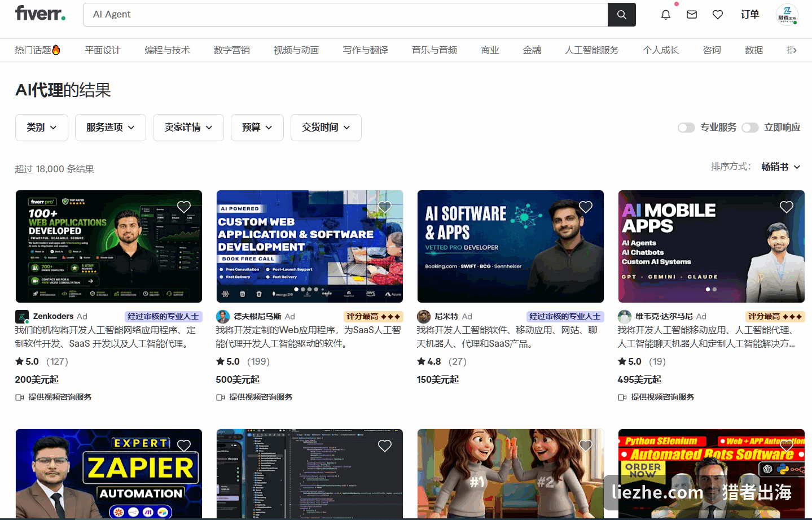Expand the 类别 filter dropdown
The width and height of the screenshot is (812, 520).
42,128
